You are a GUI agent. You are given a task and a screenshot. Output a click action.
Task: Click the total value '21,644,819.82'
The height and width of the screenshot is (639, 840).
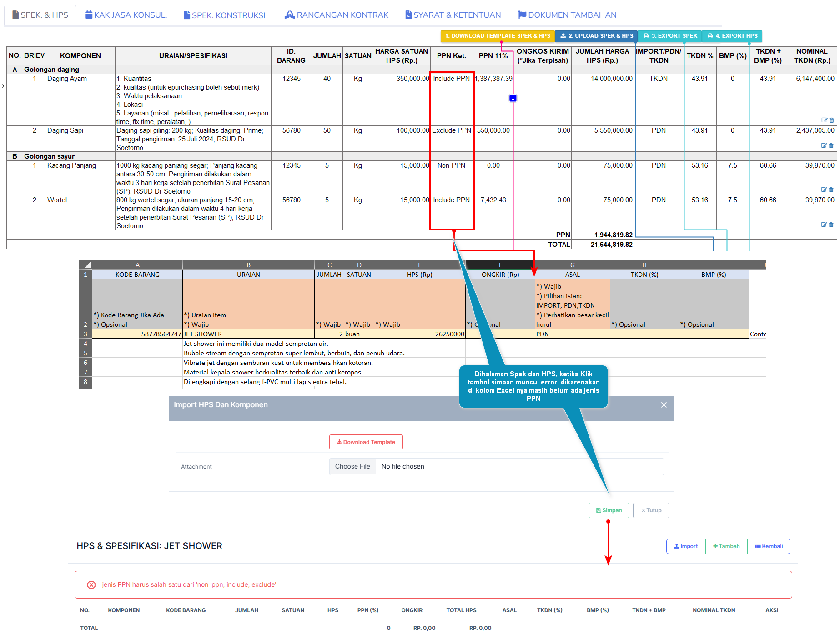[611, 245]
